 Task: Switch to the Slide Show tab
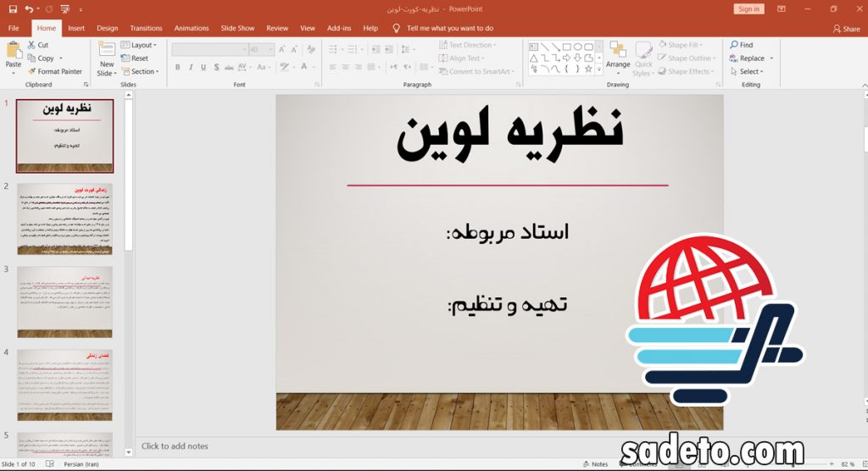pos(237,28)
